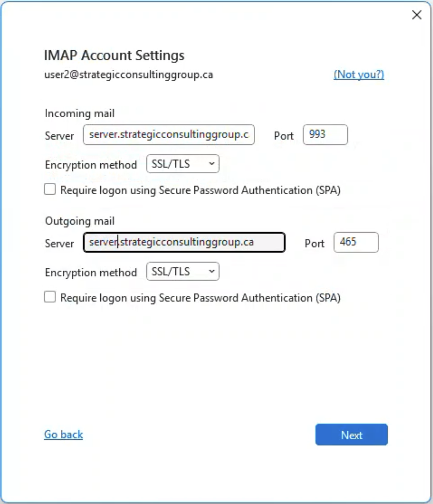Click the "(Not you?)" link
This screenshot has height=504, width=433.
tap(359, 74)
